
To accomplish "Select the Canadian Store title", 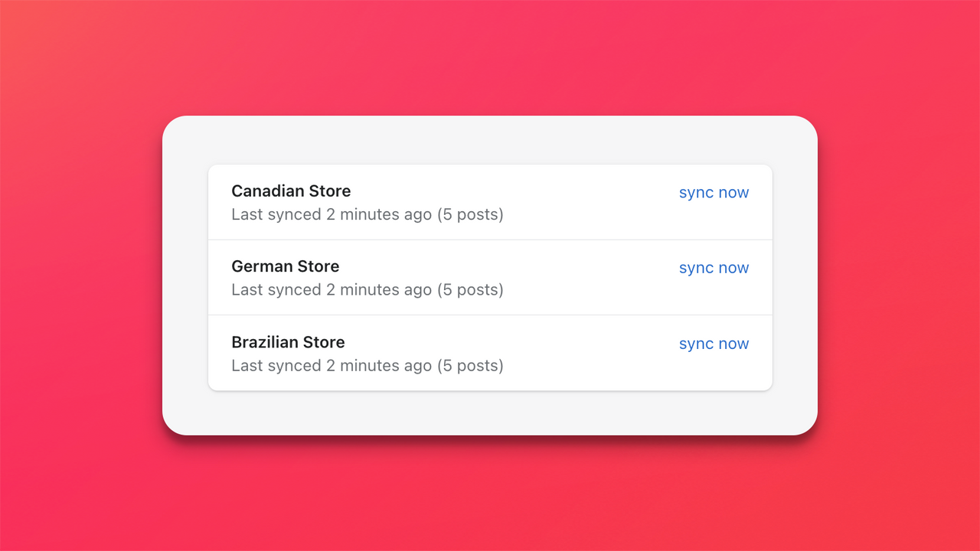I will point(291,191).
